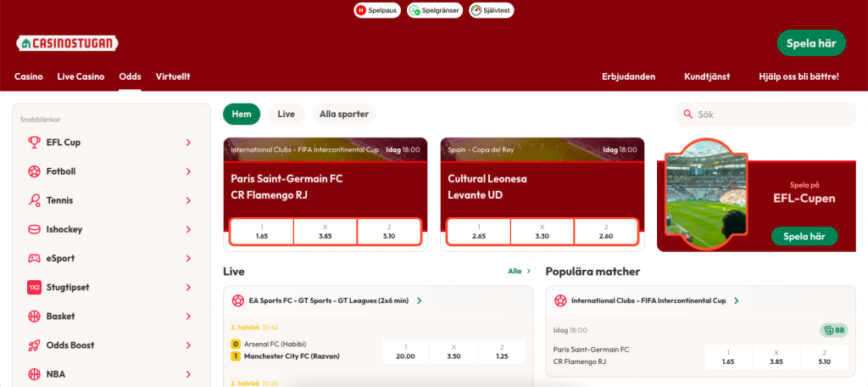868x387 pixels.
Task: Click the EFL Cup trophy icon
Action: 34,143
